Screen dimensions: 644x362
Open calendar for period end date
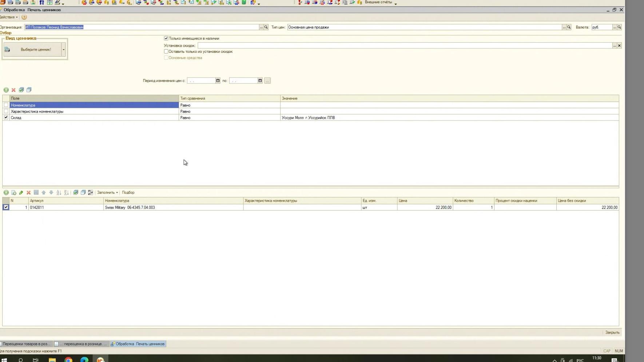[x=260, y=81]
